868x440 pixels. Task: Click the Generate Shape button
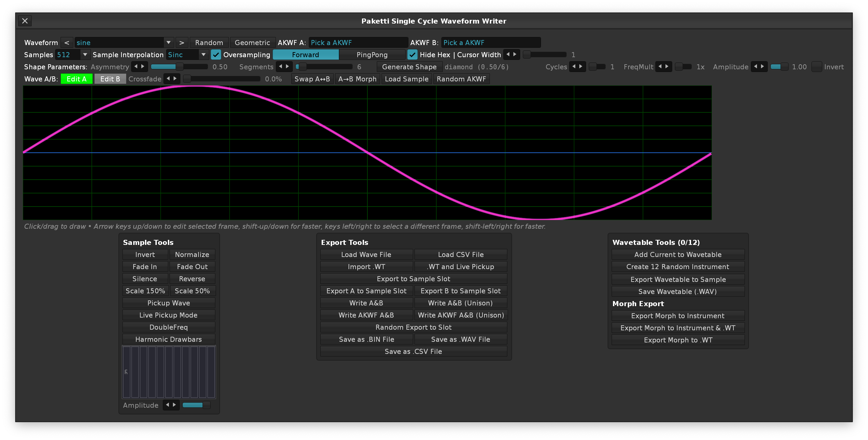click(409, 67)
